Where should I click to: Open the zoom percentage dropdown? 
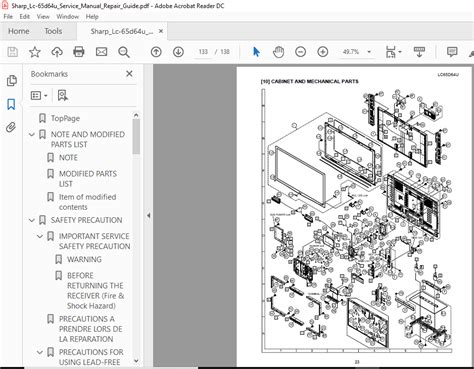click(369, 52)
